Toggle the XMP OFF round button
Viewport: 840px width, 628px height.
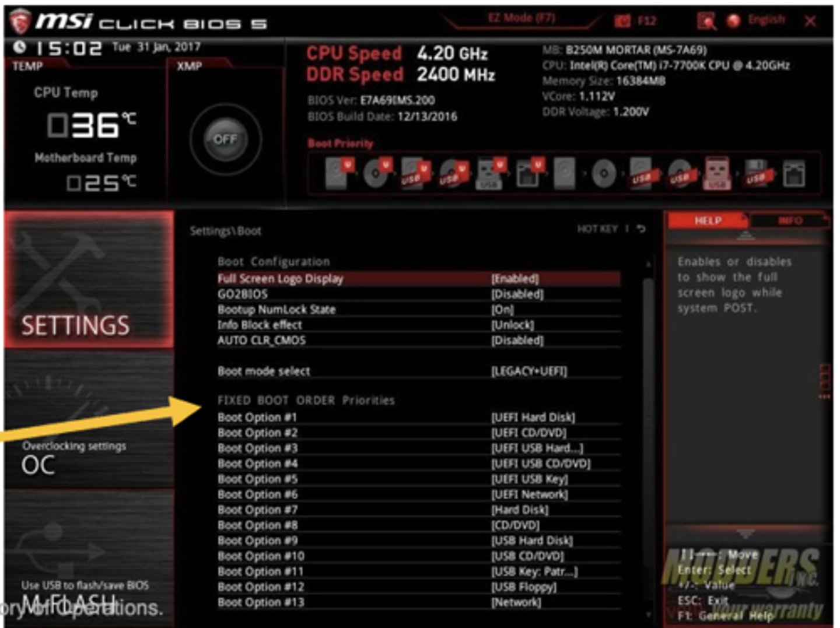225,139
